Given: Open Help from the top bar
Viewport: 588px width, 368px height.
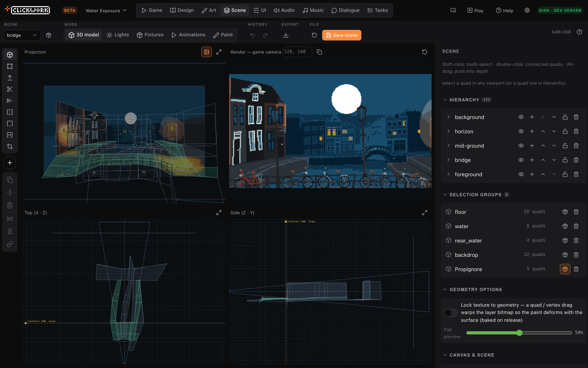Looking at the screenshot, I should pos(504,10).
